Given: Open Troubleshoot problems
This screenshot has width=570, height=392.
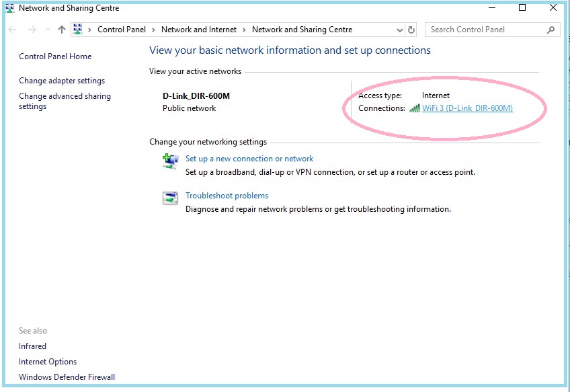Looking at the screenshot, I should click(x=227, y=196).
